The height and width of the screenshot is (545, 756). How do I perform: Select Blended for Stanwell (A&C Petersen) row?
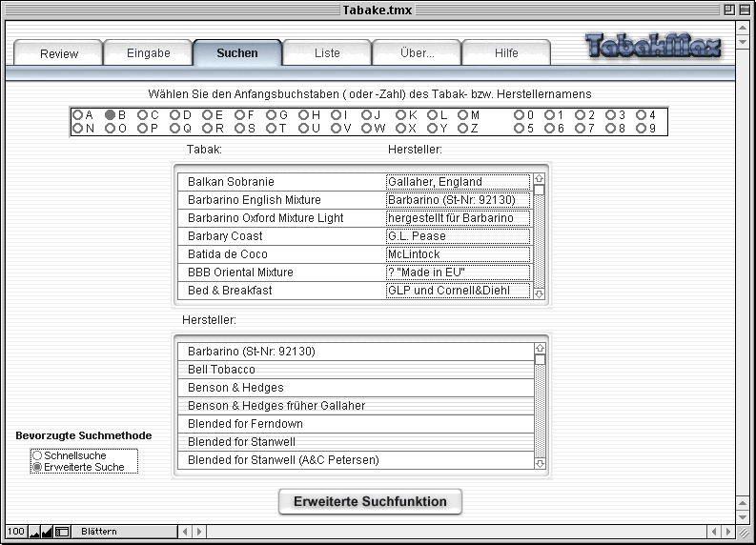click(x=356, y=460)
